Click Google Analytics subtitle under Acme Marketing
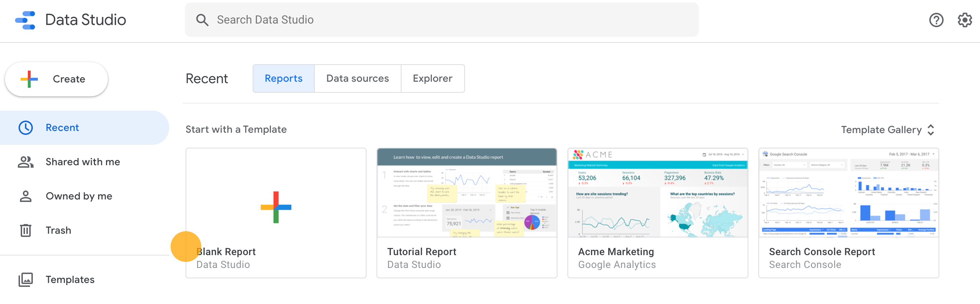 tap(617, 265)
